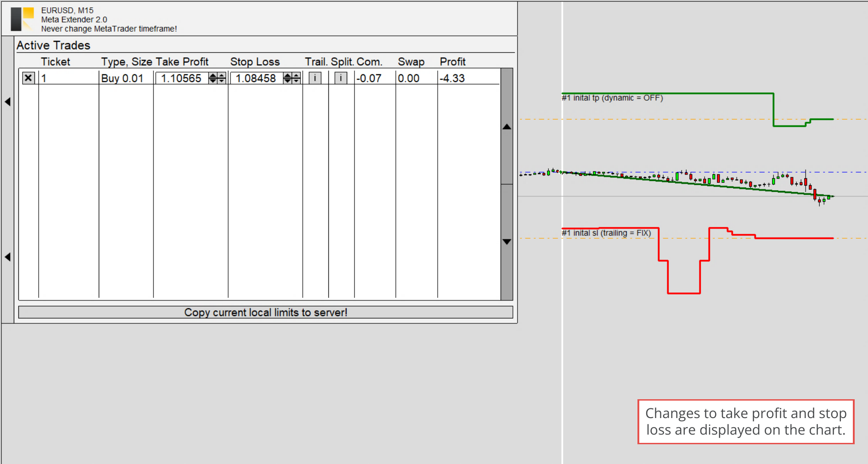Click the second Stop Loss stepper arrows

point(296,78)
